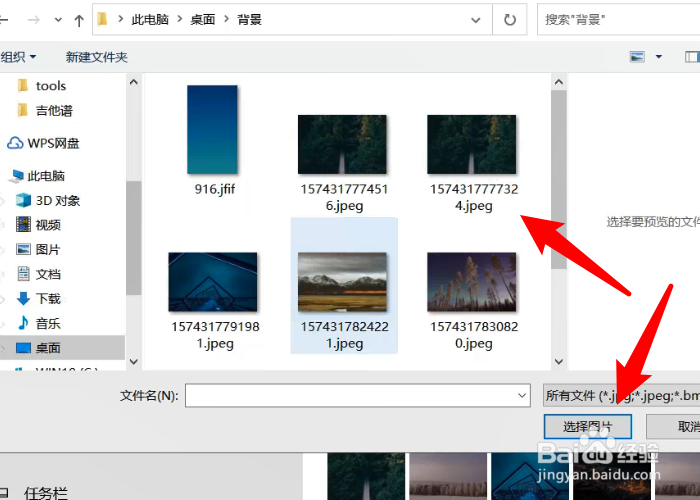Click 背景 in the address breadcrumb
Screen dimensions: 700x500
[249, 20]
